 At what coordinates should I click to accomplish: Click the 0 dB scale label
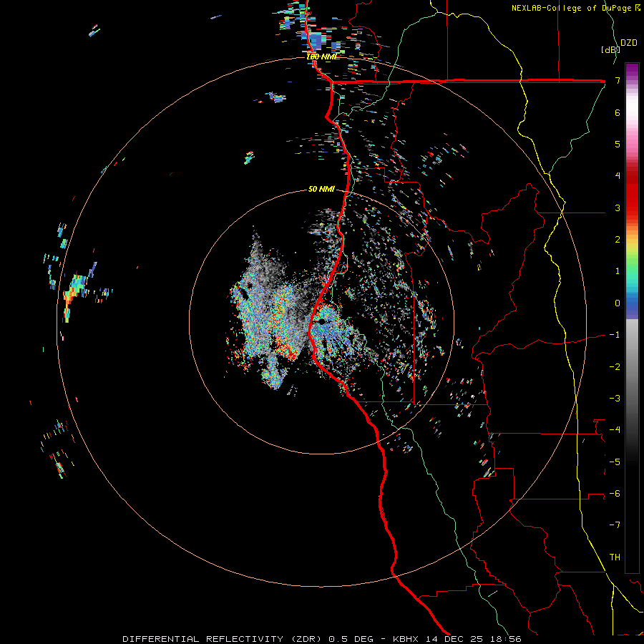[618, 303]
